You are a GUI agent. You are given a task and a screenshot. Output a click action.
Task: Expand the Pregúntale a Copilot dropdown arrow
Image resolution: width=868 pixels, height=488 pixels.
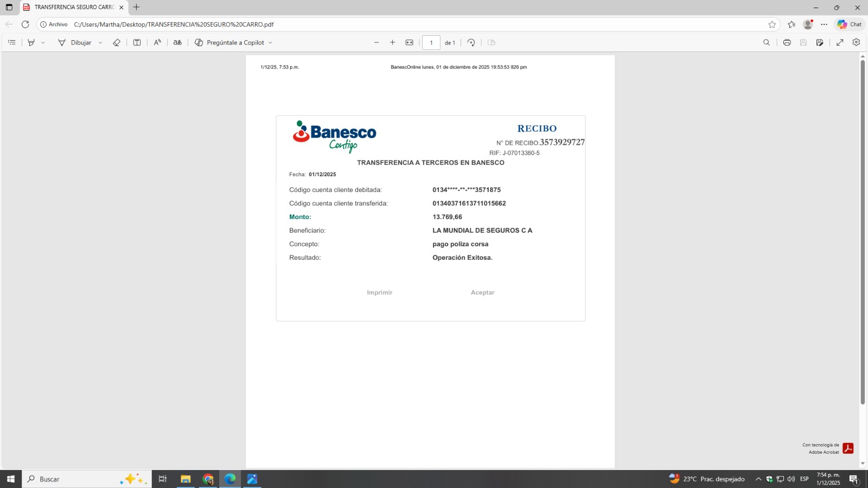[x=270, y=42]
